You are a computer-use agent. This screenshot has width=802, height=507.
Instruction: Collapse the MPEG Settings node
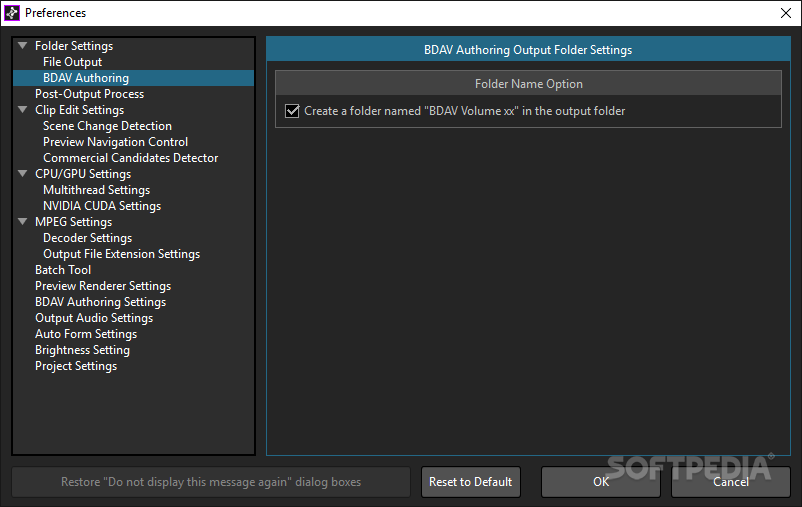pyautogui.click(x=23, y=222)
